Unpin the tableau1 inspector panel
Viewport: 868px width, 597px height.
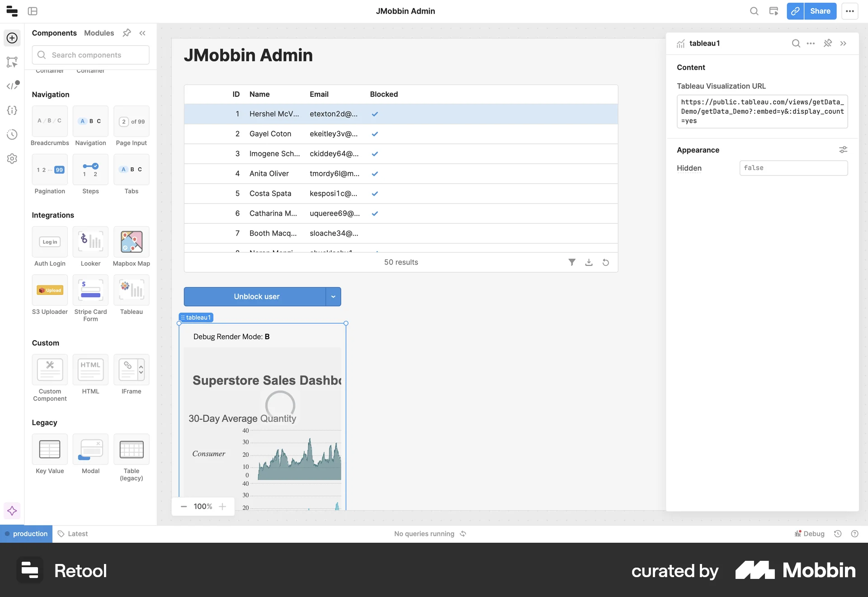(x=828, y=43)
